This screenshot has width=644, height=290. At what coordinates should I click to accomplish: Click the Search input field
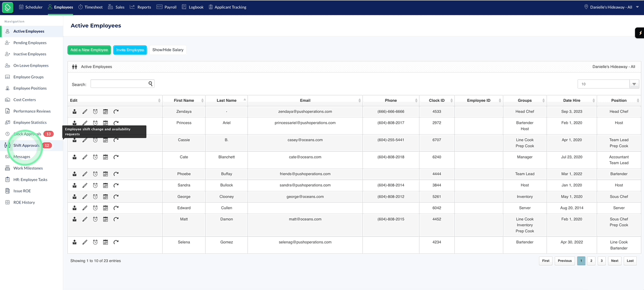coord(122,84)
